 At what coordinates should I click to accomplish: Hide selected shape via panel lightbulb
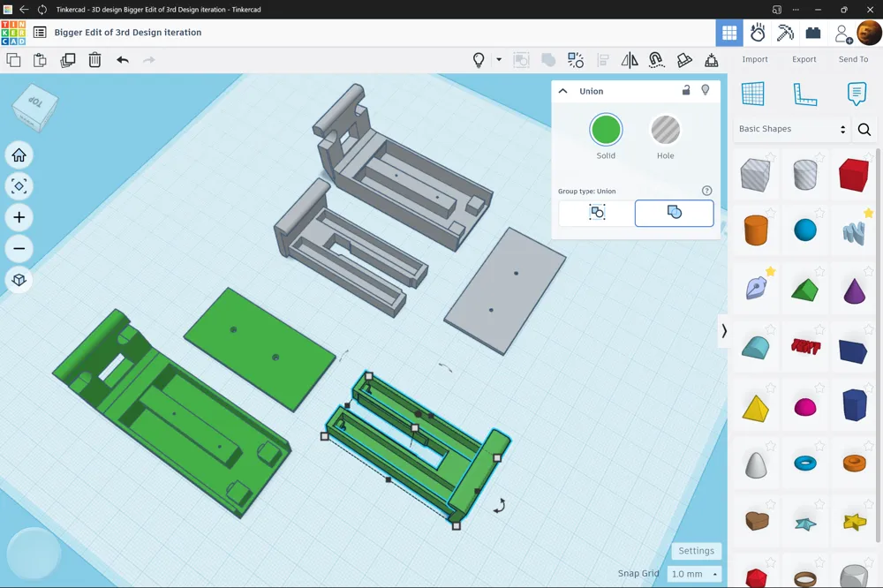[x=705, y=90]
